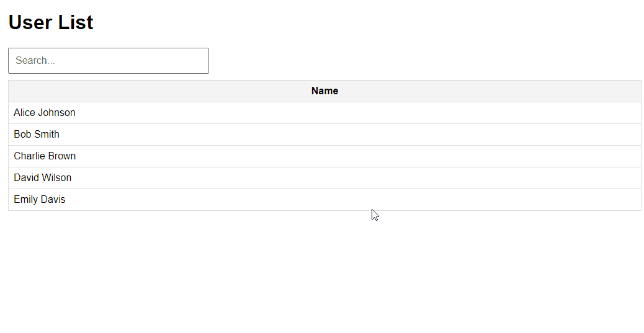644x333 pixels.
Task: Click the name text David Wilson
Action: point(43,178)
